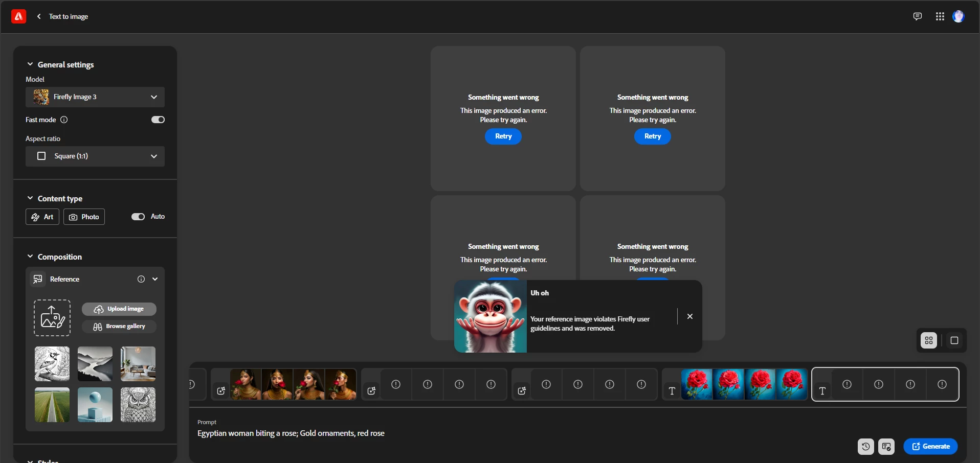Click the dashed upload image drop zone

[x=52, y=318]
